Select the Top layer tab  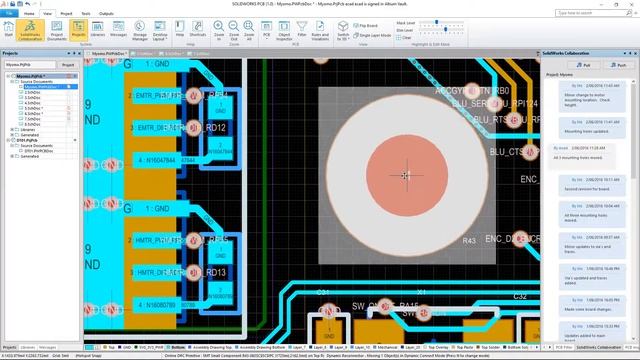tap(109, 347)
